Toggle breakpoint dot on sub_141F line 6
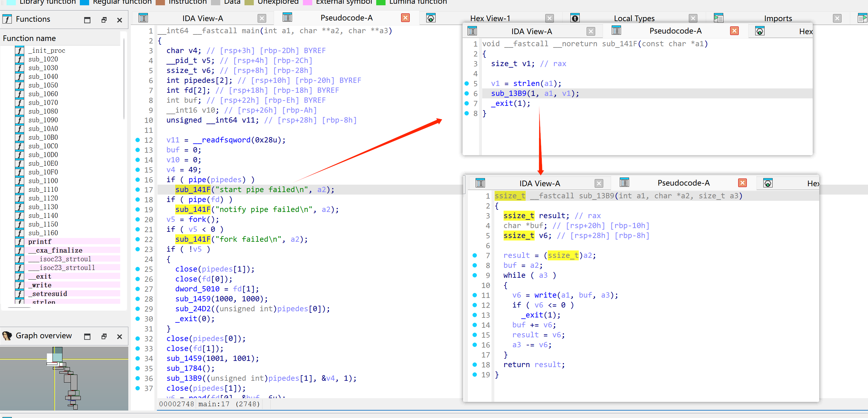The width and height of the screenshot is (868, 418). click(467, 93)
